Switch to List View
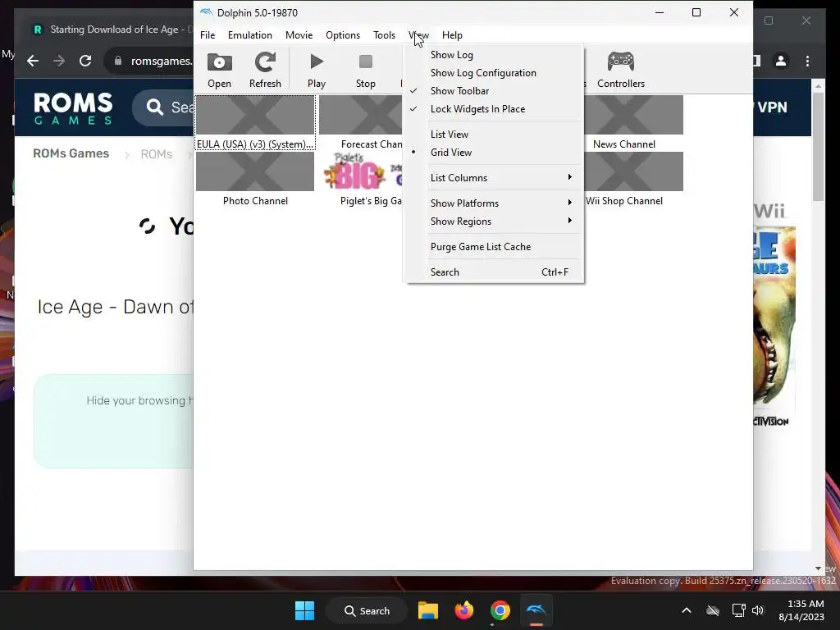The height and width of the screenshot is (630, 840). pyautogui.click(x=494, y=135)
